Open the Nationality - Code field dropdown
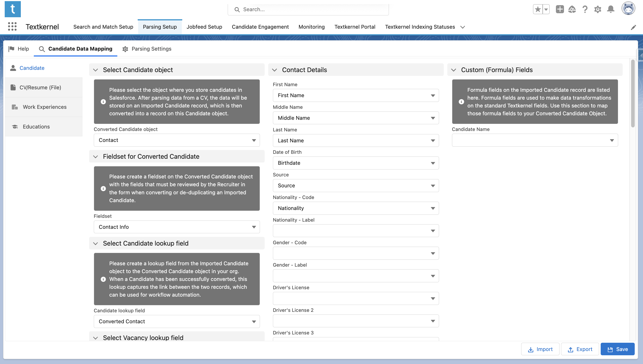Image resolution: width=643 pixels, height=364 pixels. (x=433, y=208)
